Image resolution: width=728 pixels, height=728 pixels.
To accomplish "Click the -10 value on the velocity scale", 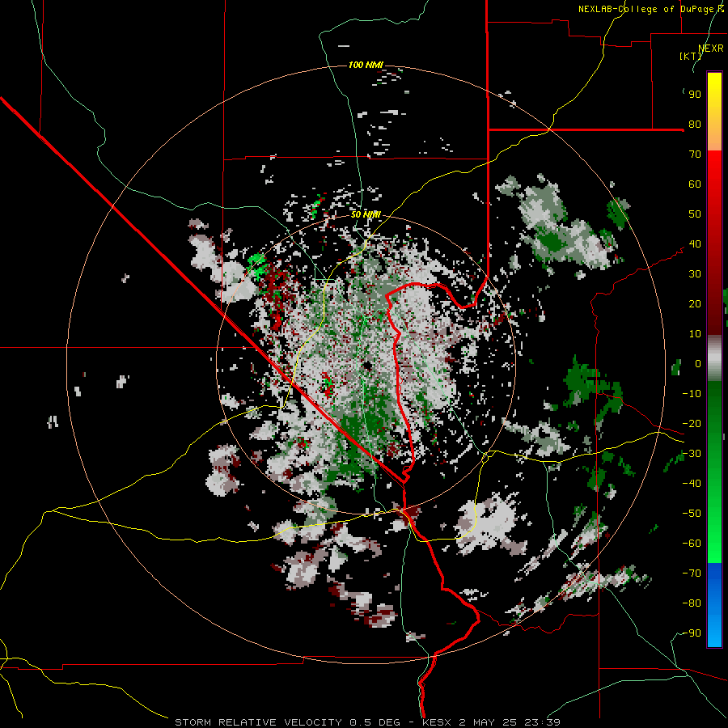I will click(x=692, y=394).
